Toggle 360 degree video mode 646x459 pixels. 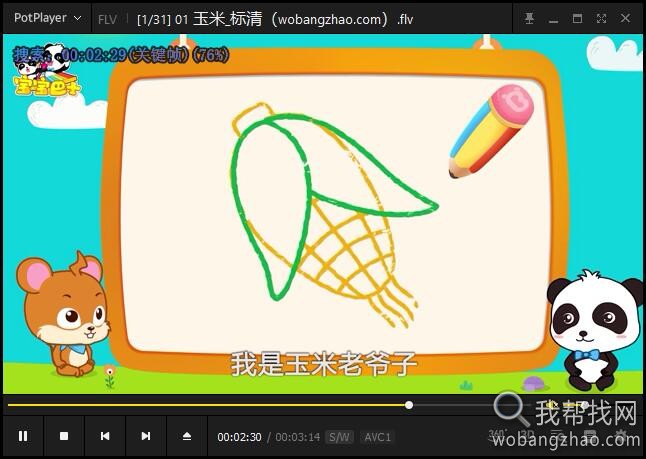[x=498, y=435]
